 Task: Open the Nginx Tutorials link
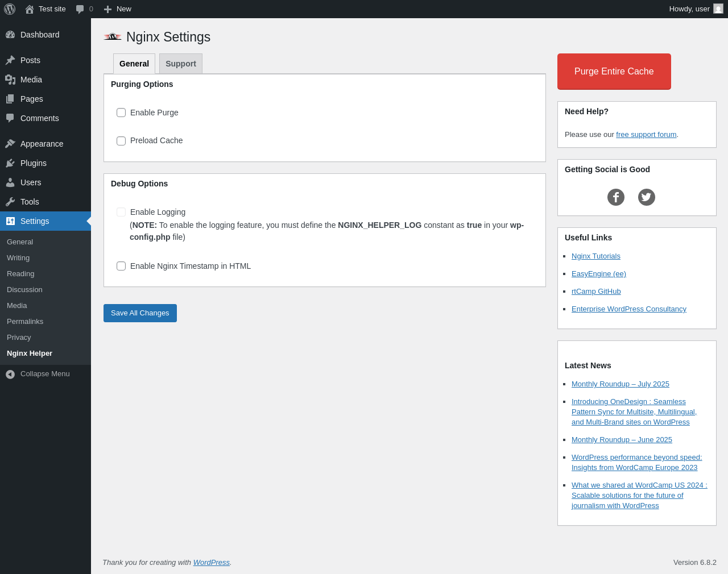pos(596,256)
